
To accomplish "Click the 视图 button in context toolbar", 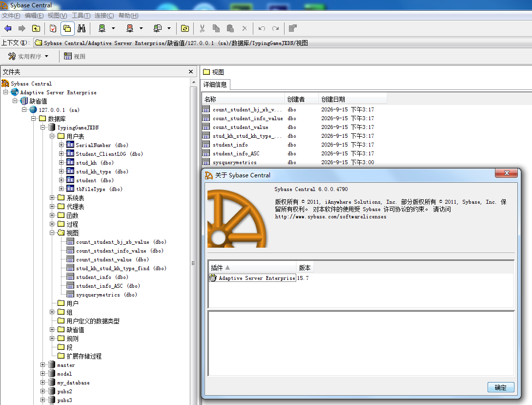I will click(75, 56).
